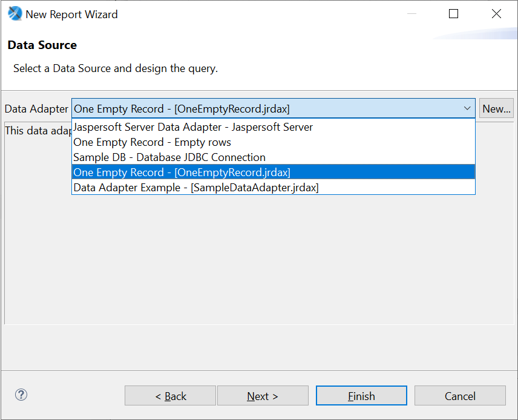Image resolution: width=518 pixels, height=420 pixels.
Task: Click the 'Data Source' heading
Action: (x=42, y=45)
